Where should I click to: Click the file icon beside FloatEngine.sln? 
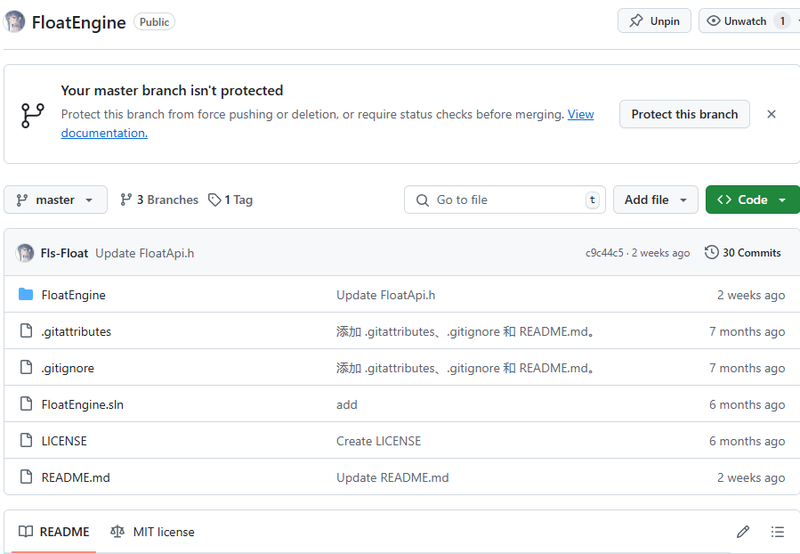coord(26,404)
